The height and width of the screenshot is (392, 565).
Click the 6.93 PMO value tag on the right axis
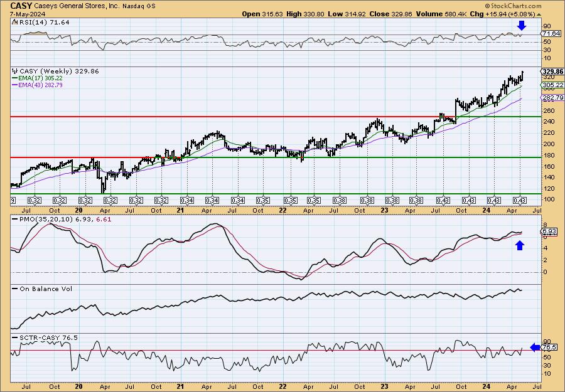click(x=549, y=231)
